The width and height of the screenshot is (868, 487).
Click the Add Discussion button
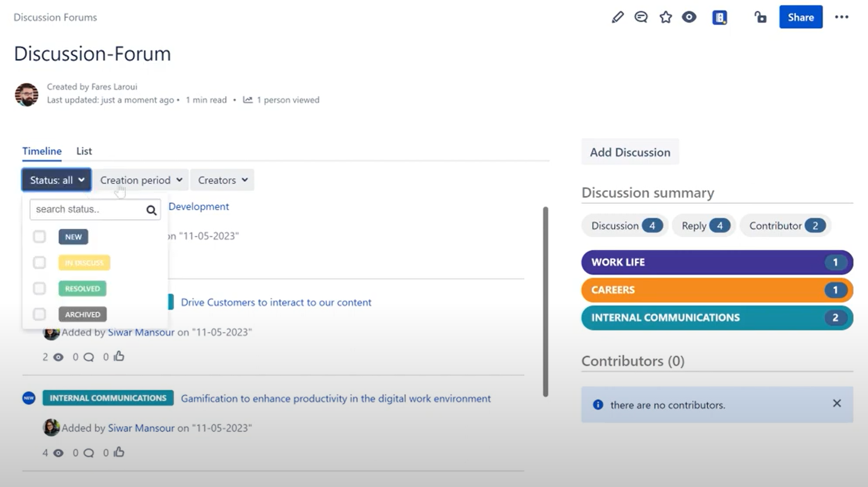[630, 152]
